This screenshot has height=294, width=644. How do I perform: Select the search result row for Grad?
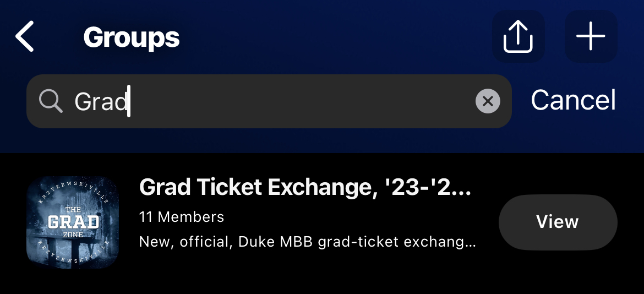(x=308, y=222)
